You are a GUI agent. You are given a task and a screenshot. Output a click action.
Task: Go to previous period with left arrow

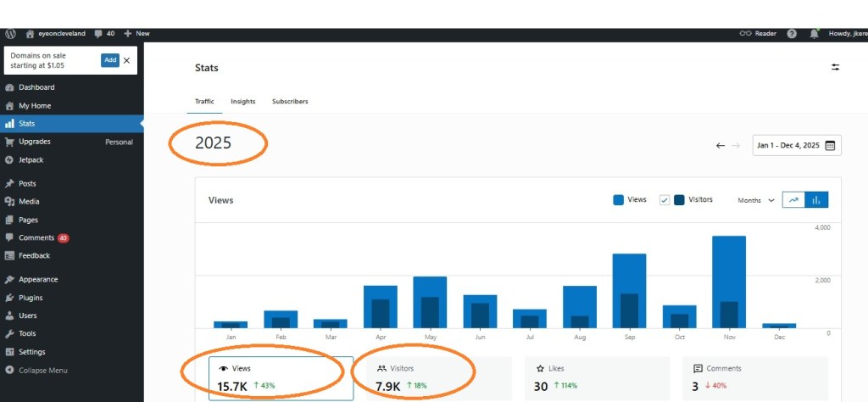coord(721,146)
